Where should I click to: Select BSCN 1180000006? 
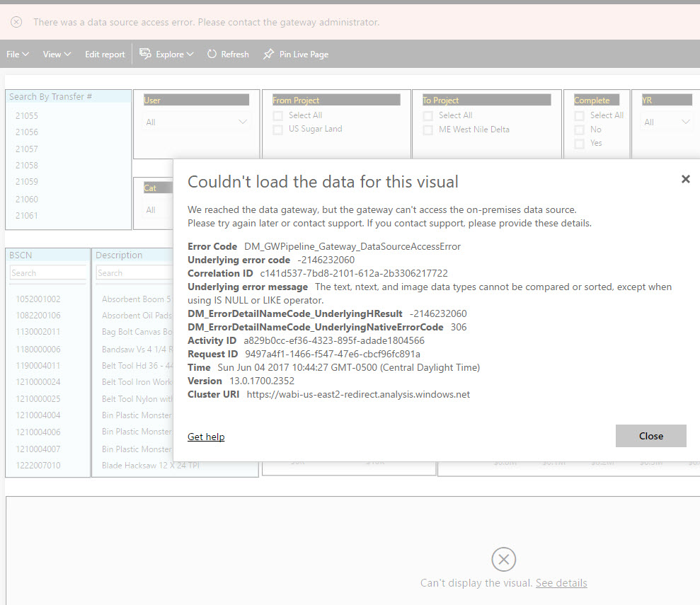[38, 349]
